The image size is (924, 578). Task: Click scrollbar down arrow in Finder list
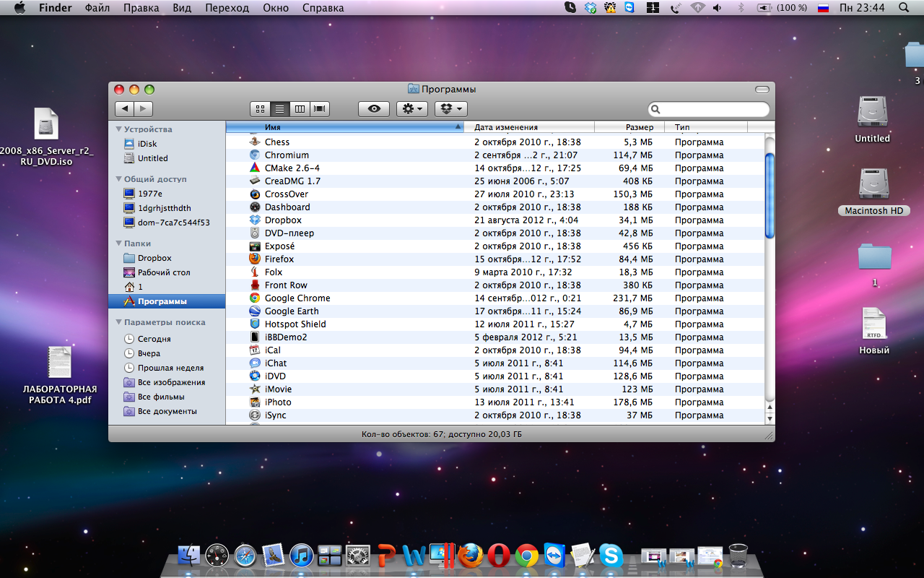click(770, 419)
